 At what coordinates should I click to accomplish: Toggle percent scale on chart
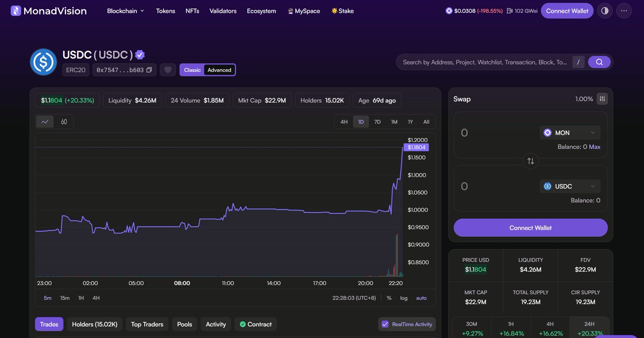389,298
